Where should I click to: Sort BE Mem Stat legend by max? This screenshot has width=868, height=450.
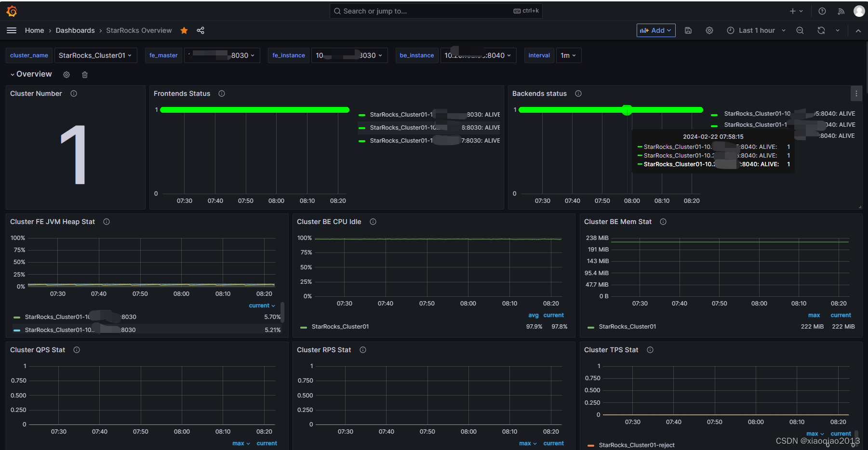pyautogui.click(x=814, y=315)
